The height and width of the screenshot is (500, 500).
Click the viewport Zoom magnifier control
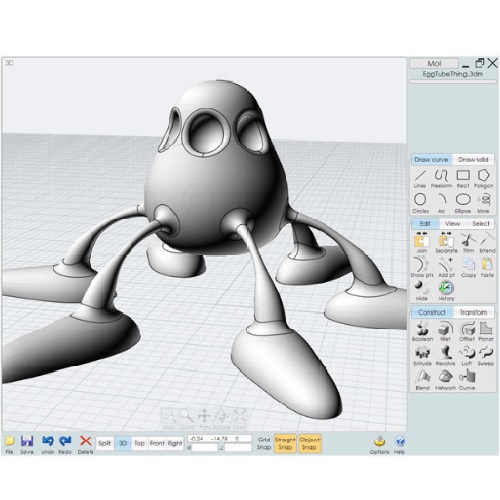187,419
